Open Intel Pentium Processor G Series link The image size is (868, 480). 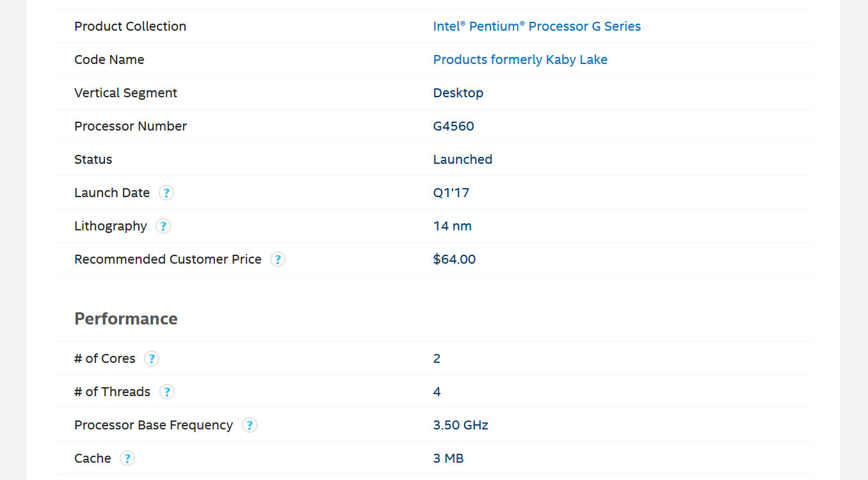[x=537, y=26]
